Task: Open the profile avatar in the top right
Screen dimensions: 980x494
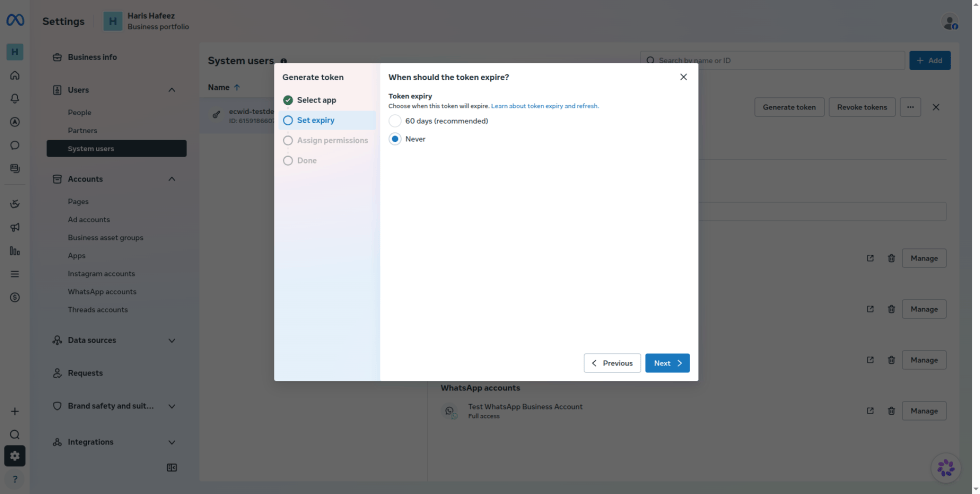Action: point(950,21)
